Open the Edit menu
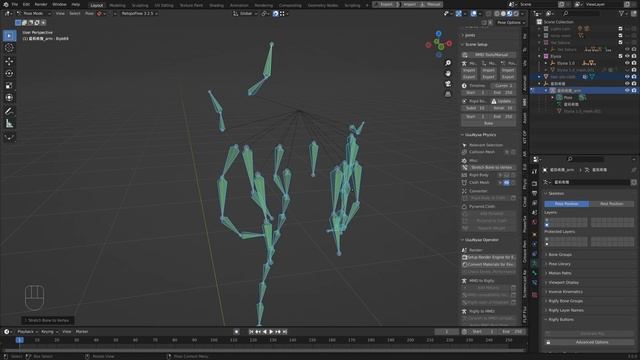Screen dimensions: 640x360 26,4
